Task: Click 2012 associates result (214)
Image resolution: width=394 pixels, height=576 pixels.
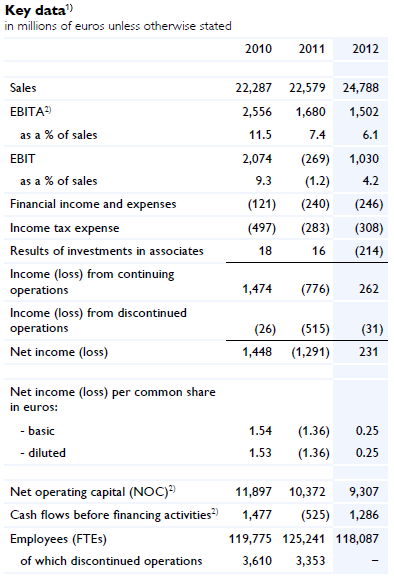Action: pyautogui.click(x=369, y=251)
